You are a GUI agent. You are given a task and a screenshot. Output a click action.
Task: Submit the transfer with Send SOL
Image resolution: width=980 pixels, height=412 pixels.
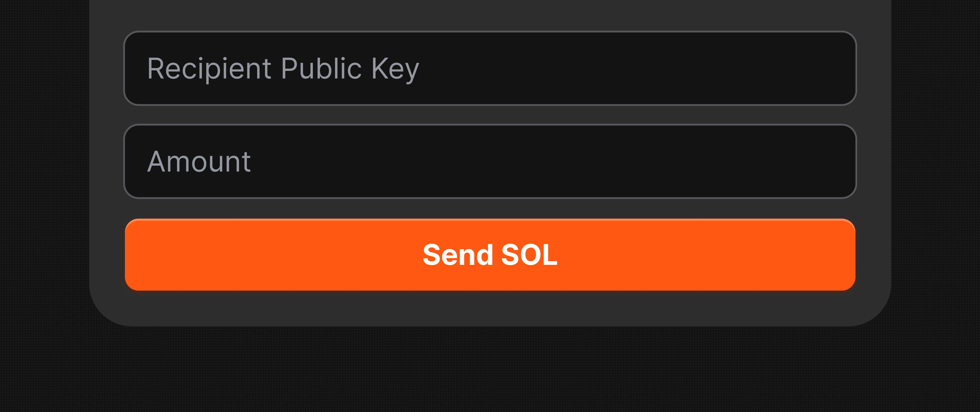point(490,255)
